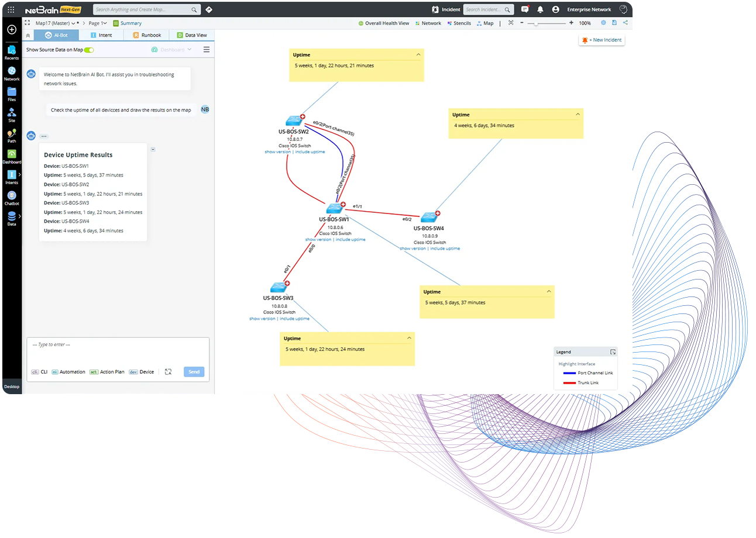Collapse Uptime note for 22 hours, 24 minutes
The width and height of the screenshot is (756, 538).
[409, 339]
